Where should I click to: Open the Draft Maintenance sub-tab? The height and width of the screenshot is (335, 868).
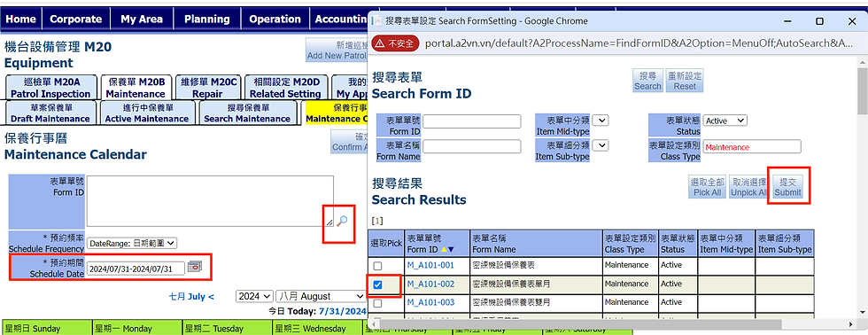pyautogui.click(x=50, y=113)
